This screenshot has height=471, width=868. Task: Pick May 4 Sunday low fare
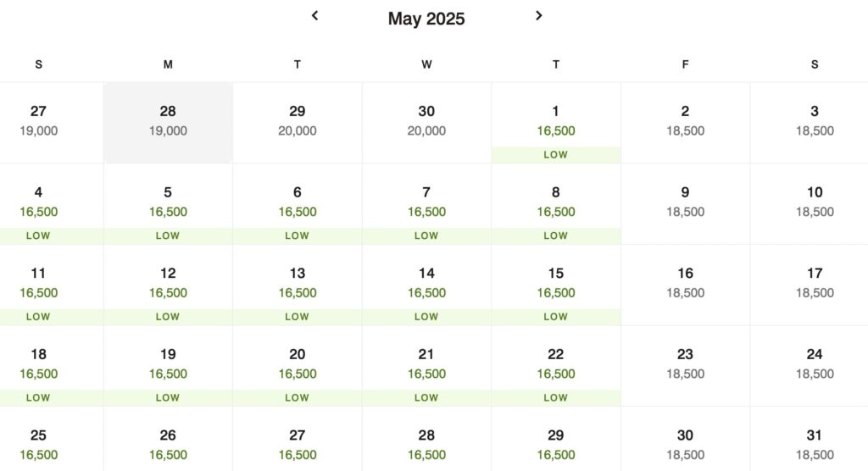click(38, 203)
